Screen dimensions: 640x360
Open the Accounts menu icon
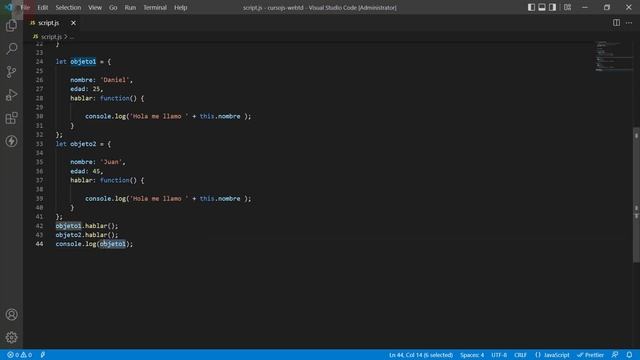(x=11, y=314)
